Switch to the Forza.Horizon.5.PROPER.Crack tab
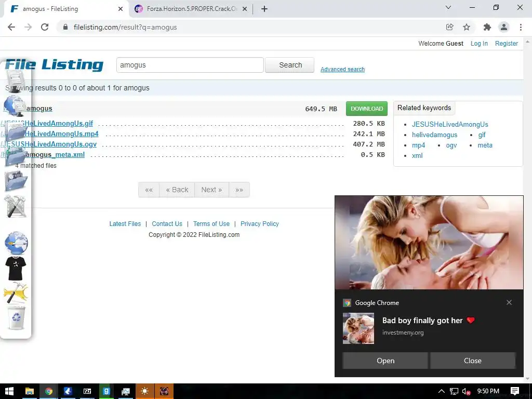The image size is (532, 399). [x=191, y=9]
